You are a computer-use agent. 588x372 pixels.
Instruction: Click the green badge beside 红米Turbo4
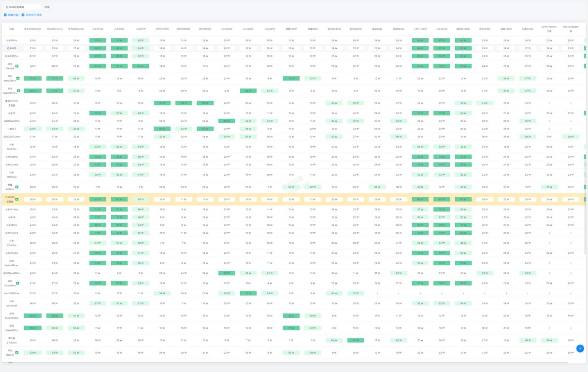coord(17,66)
